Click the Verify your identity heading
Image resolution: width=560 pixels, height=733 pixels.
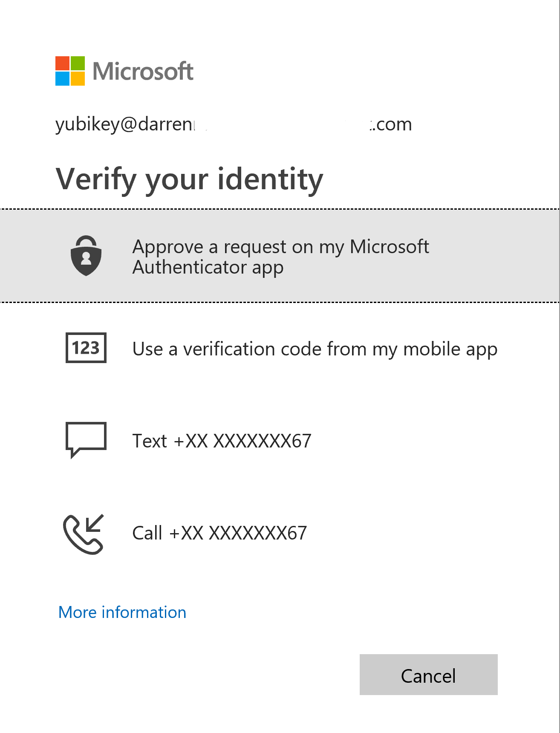190,179
